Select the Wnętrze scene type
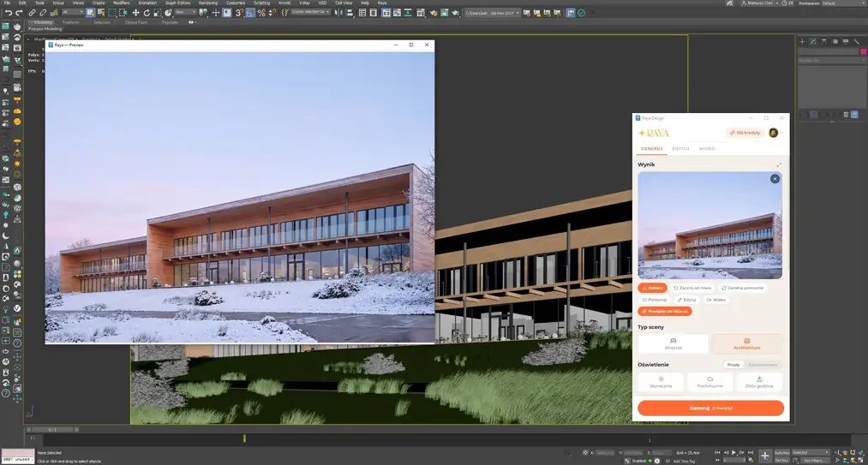This screenshot has width=868, height=465. click(673, 343)
